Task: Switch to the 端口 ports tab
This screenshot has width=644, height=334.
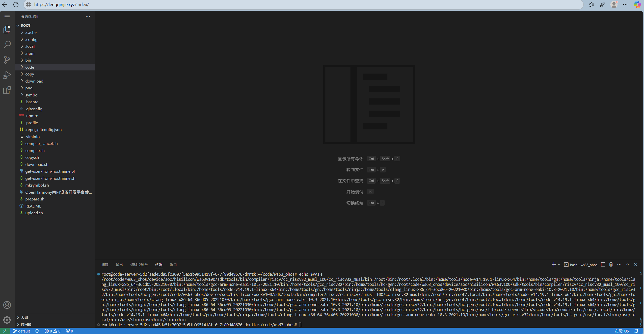Action: pos(173,265)
